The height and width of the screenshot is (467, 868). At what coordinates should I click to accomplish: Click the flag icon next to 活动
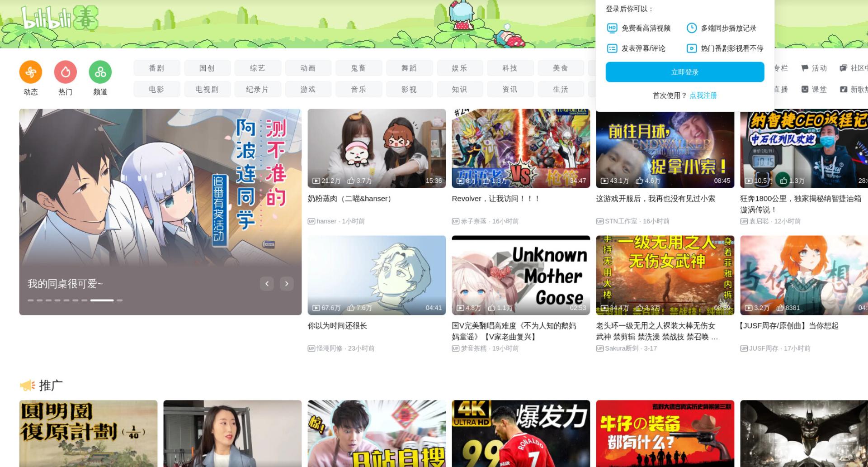click(x=805, y=68)
